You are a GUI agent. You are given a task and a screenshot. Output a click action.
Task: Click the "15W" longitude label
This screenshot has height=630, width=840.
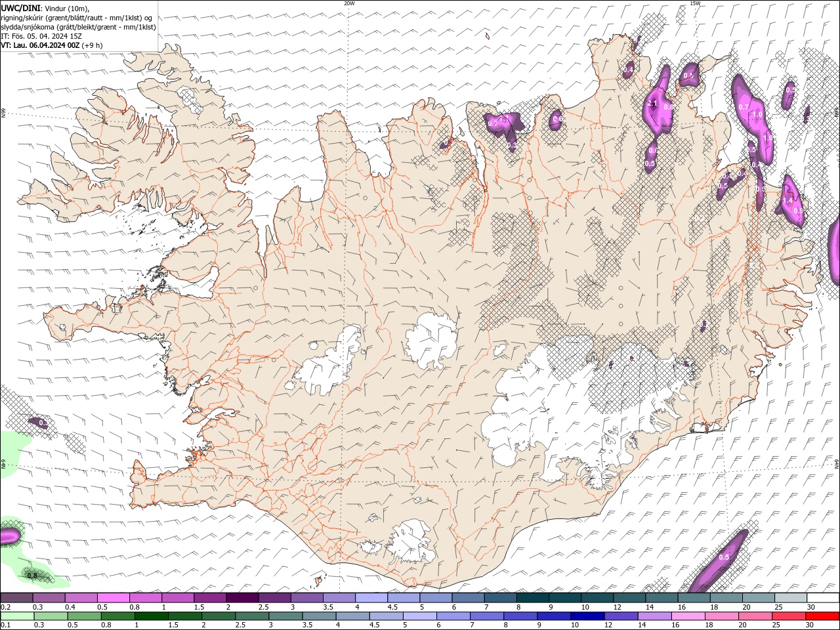click(695, 3)
